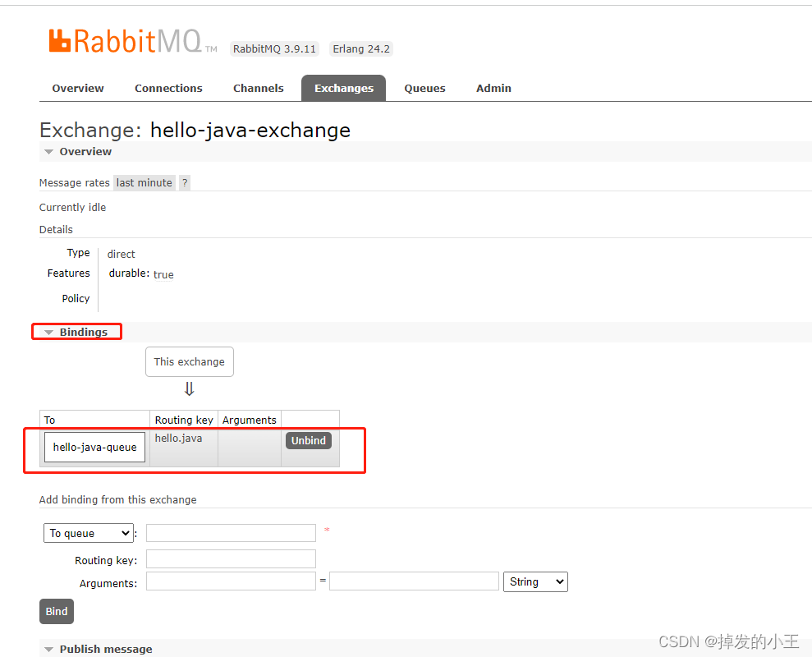The image size is (812, 657).
Task: Open the hello-java-queue binding link
Action: 94,447
